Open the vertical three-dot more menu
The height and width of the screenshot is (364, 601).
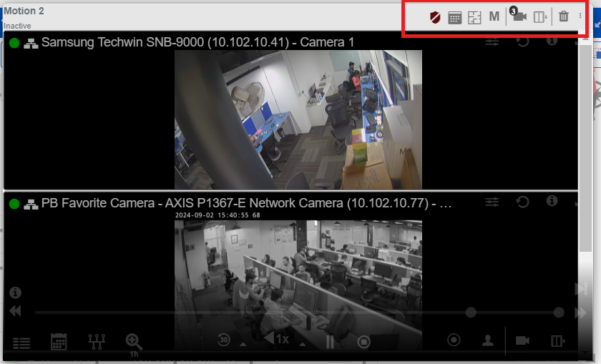(580, 16)
